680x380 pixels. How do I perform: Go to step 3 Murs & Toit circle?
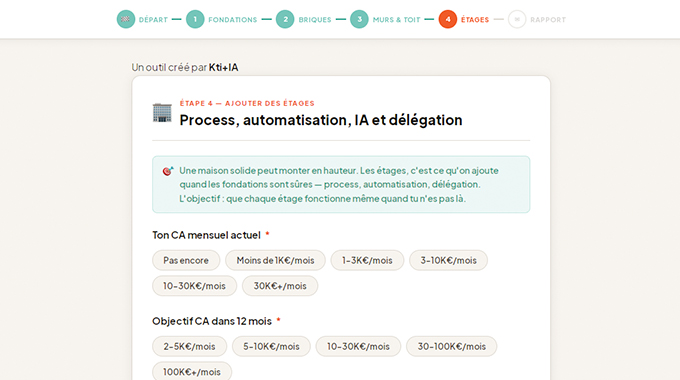pos(359,19)
